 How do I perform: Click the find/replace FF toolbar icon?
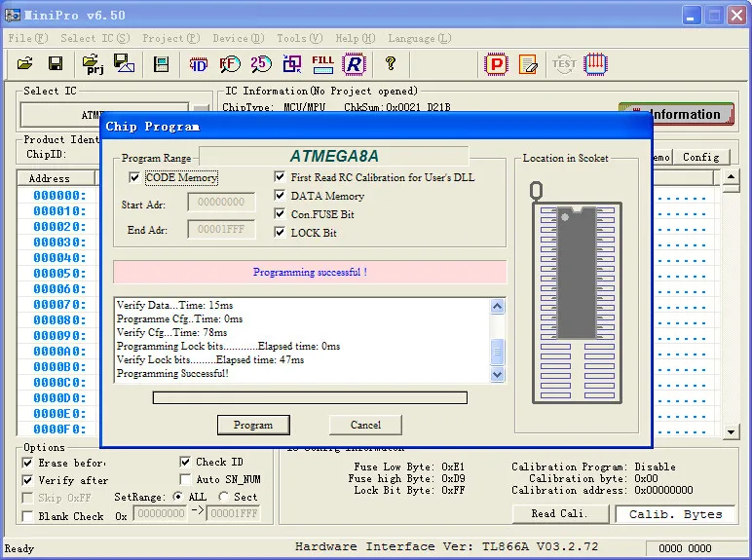(x=230, y=63)
